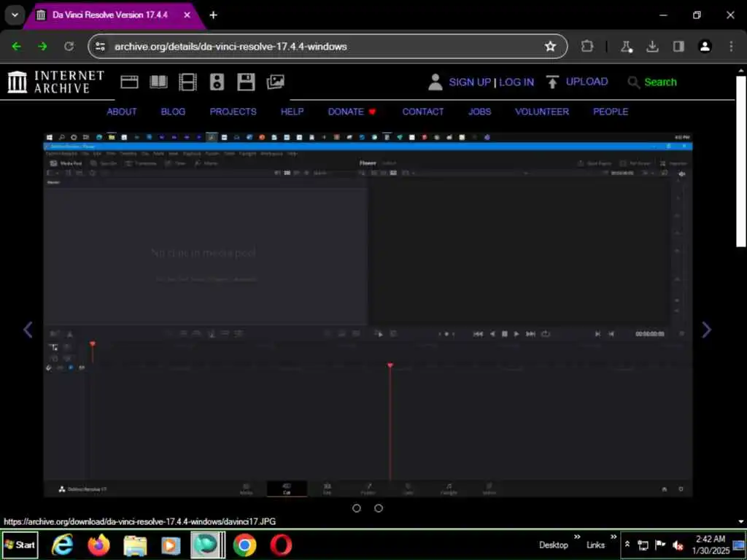Viewport: 747px width, 560px height.
Task: Open the Images media icon
Action: click(275, 82)
